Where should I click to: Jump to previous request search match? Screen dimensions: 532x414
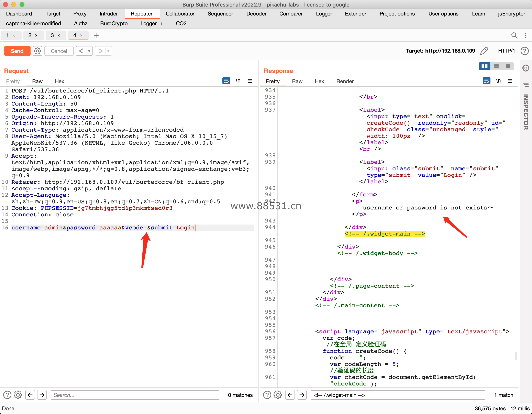pos(30,395)
